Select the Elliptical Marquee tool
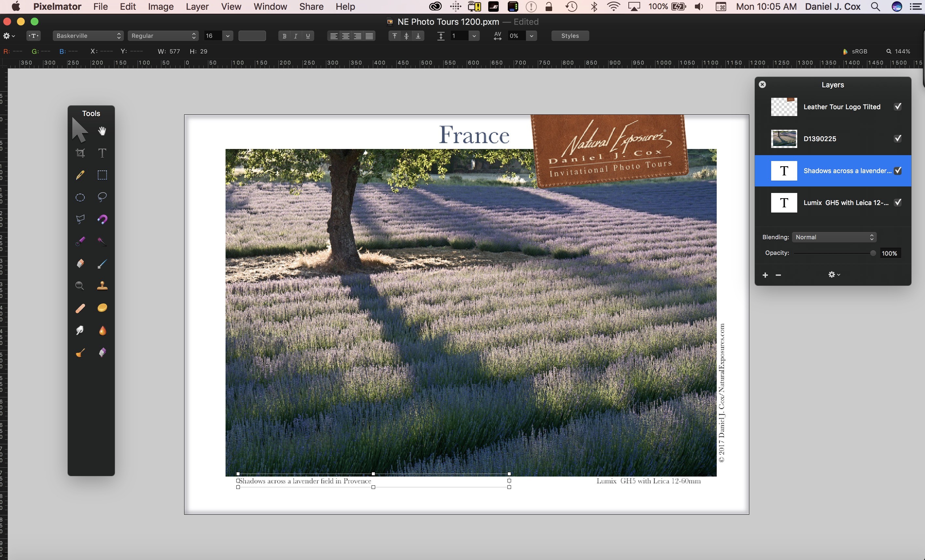This screenshot has height=560, width=925. point(80,198)
